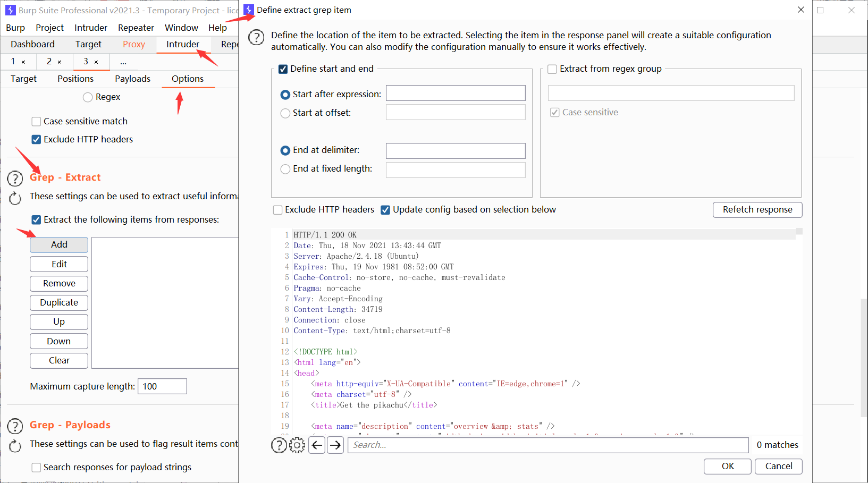Click the Refetch response button
Viewport: 868px width, 483px height.
(757, 209)
